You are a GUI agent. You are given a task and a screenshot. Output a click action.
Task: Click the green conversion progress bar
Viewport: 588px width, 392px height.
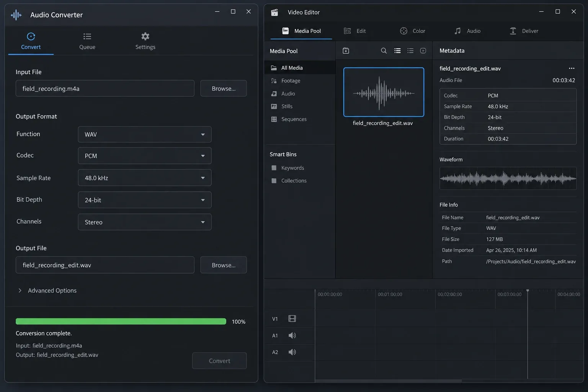pyautogui.click(x=121, y=322)
